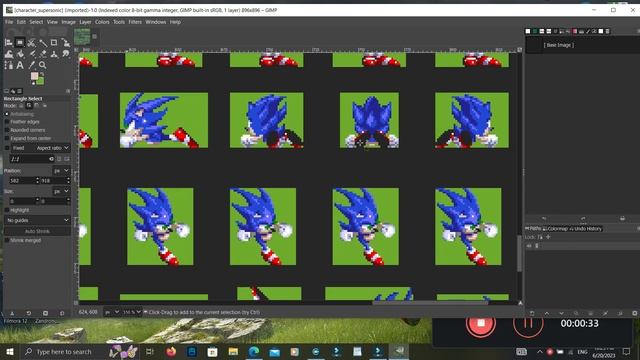
Task: Open the File menu
Action: [9, 22]
